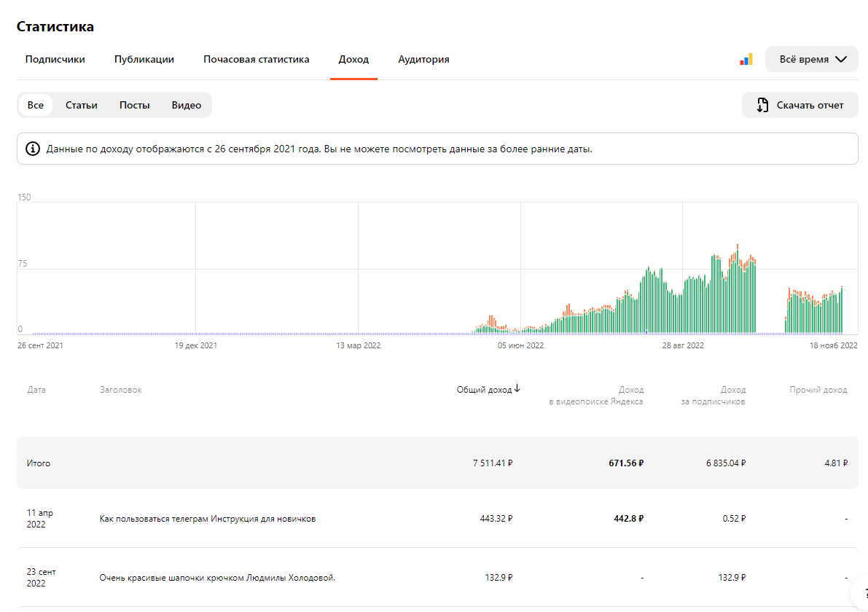Open the Подписчики tab
The image size is (868, 612).
coord(55,59)
